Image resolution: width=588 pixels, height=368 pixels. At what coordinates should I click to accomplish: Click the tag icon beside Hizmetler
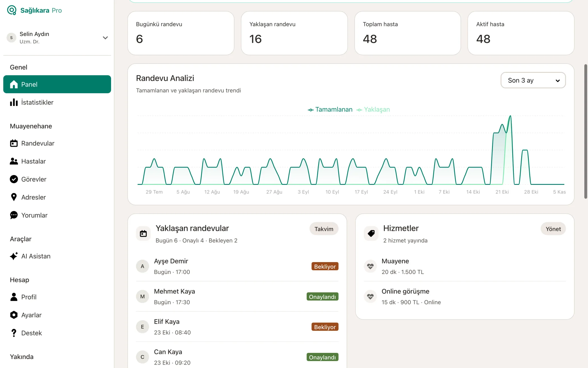(371, 233)
